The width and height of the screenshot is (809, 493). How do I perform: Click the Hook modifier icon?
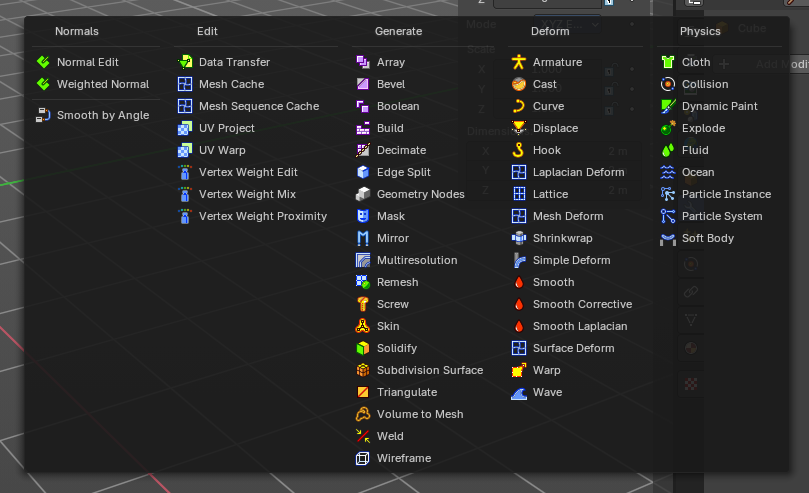(x=519, y=150)
